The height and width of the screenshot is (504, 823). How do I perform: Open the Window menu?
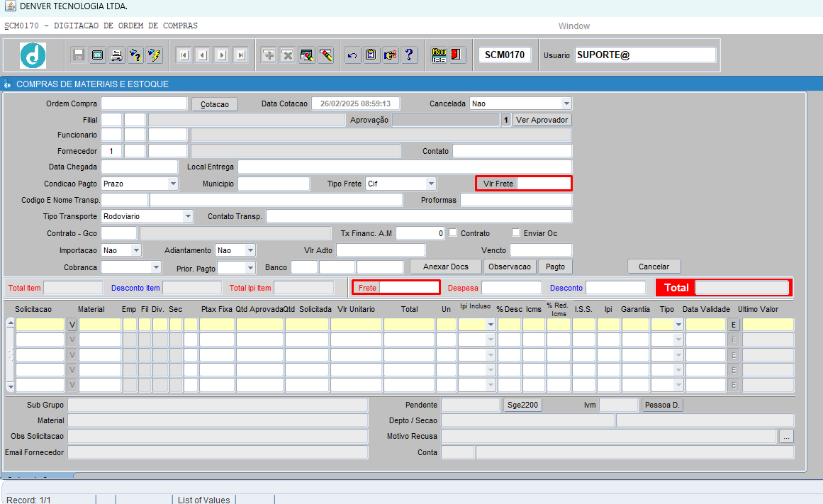[x=573, y=26]
